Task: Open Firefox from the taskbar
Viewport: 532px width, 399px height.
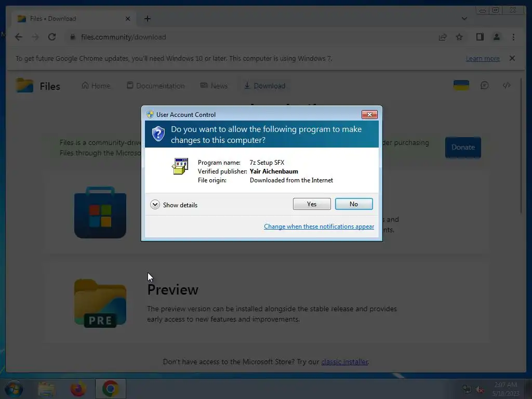Action: [78, 389]
